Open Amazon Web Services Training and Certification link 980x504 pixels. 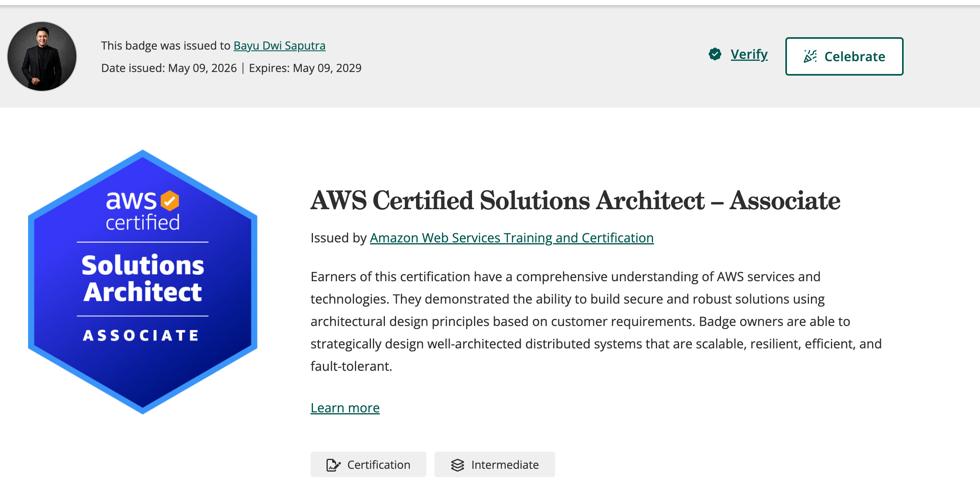click(512, 238)
